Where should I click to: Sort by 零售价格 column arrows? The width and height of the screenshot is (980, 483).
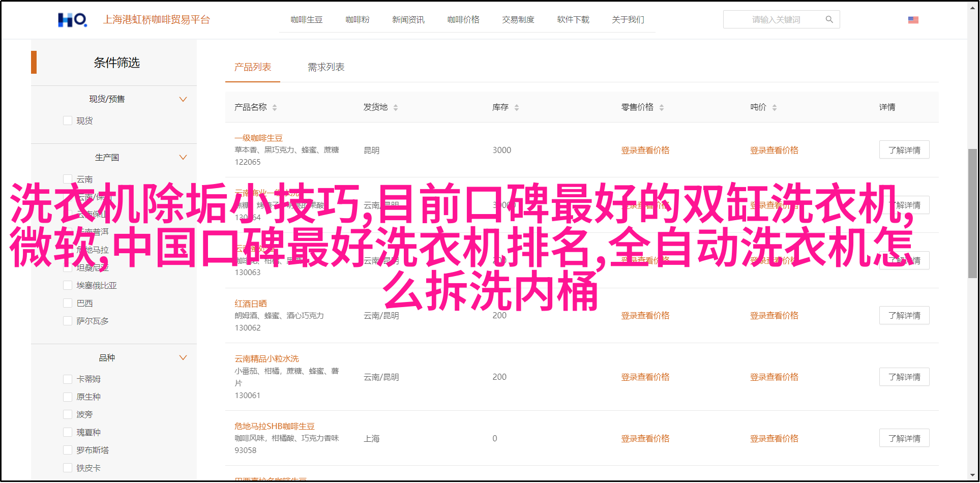662,108
